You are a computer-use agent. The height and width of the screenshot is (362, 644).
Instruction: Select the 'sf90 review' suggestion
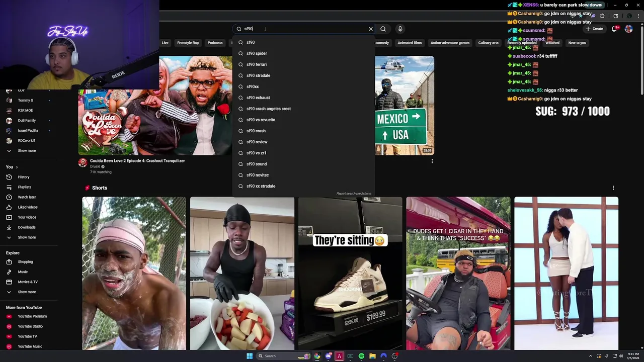303,142
